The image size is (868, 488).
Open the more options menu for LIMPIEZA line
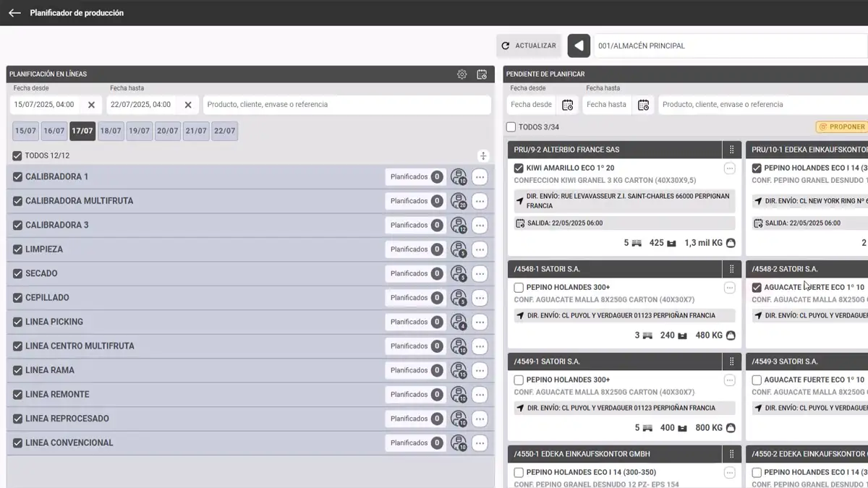pyautogui.click(x=480, y=249)
